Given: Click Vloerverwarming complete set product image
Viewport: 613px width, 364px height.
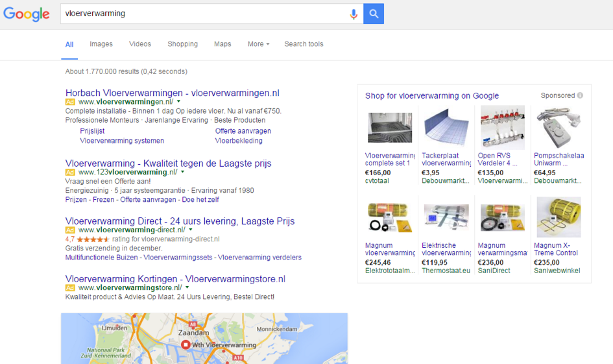Looking at the screenshot, I should [390, 127].
